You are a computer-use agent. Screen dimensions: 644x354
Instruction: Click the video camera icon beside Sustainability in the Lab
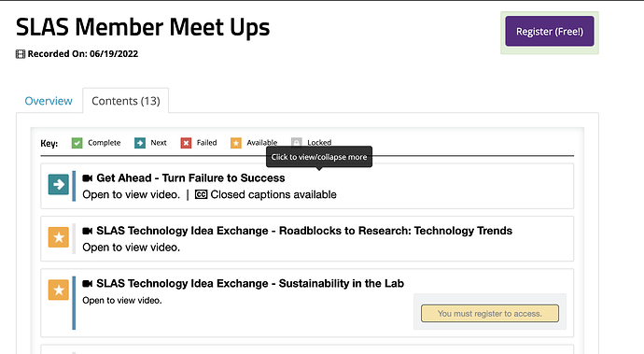pos(87,284)
